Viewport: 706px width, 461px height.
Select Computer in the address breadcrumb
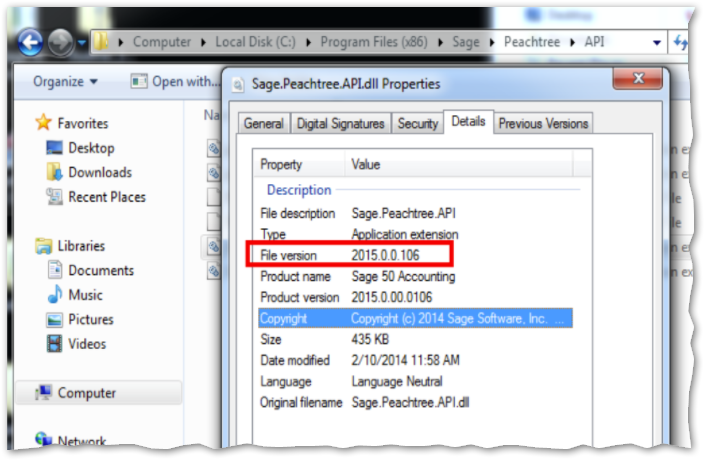pos(162,42)
